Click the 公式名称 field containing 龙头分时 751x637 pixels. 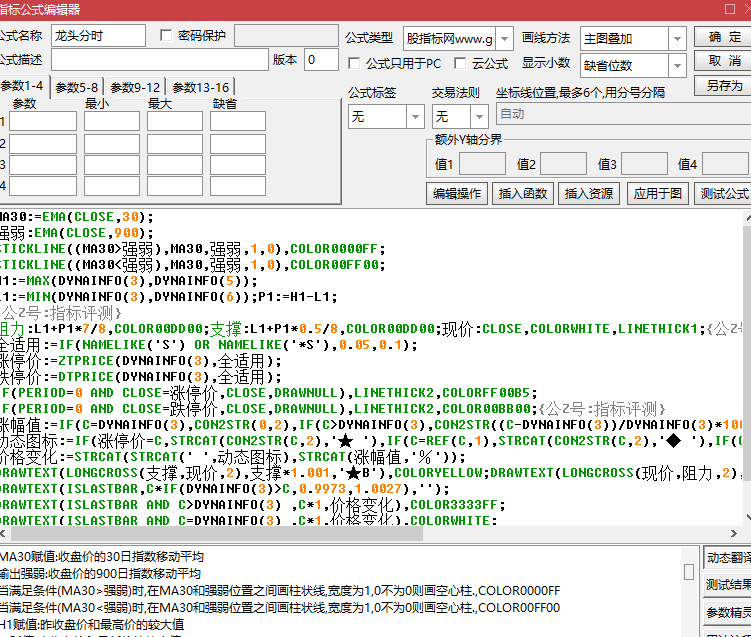tap(98, 35)
